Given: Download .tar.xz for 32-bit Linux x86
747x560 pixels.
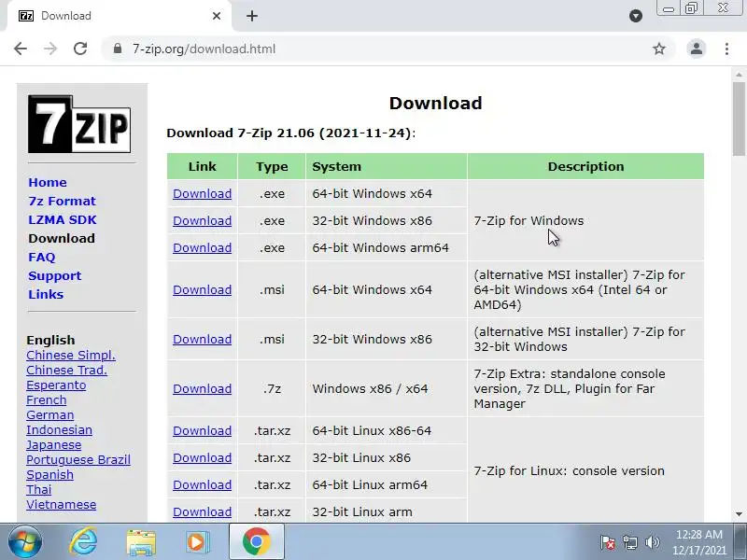Looking at the screenshot, I should click(x=202, y=458).
